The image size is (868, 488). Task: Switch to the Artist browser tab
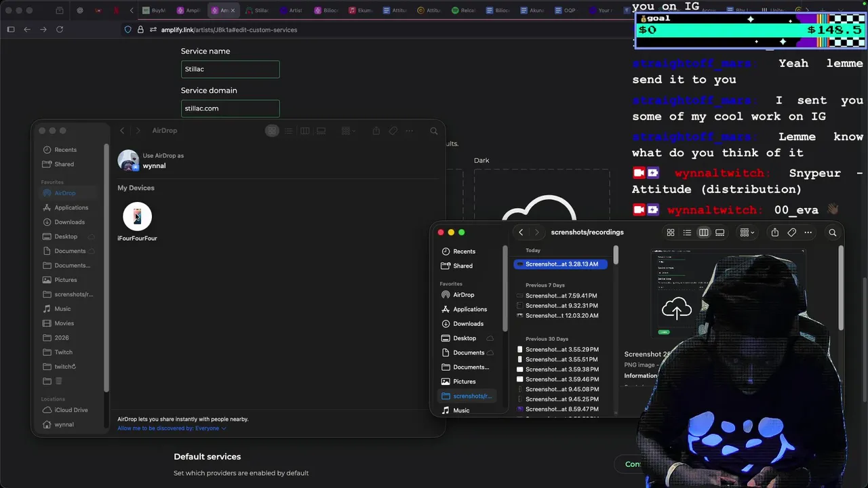(292, 10)
